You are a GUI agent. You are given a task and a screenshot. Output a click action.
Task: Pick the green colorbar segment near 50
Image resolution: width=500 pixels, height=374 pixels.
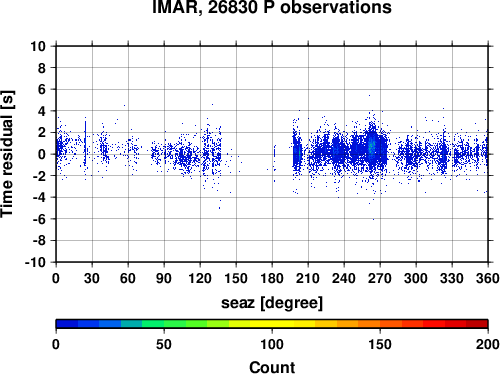(x=164, y=324)
